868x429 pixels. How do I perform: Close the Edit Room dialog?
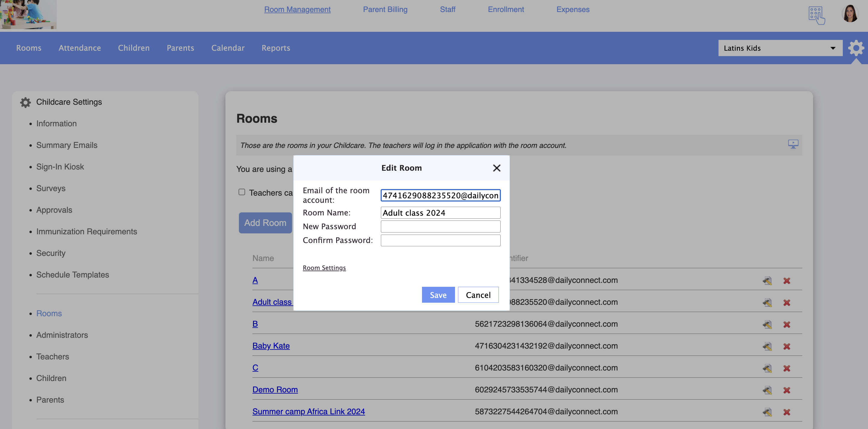(496, 168)
